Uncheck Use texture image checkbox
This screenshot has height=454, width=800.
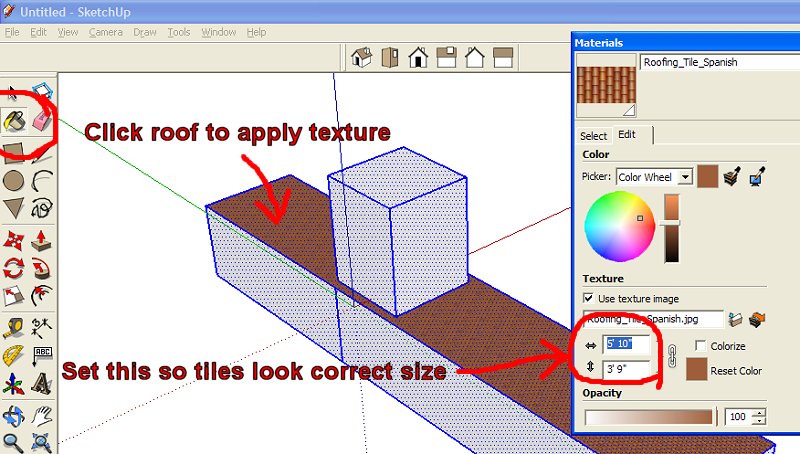589,299
